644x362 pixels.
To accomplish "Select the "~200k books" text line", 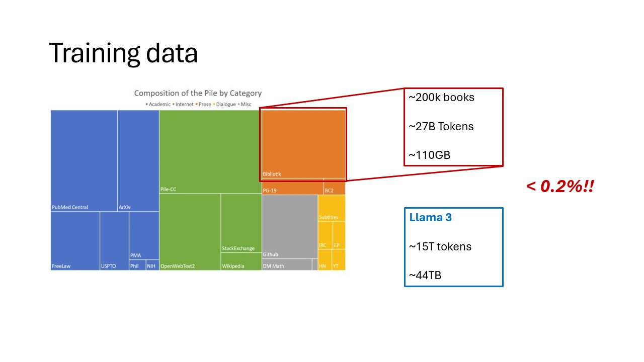I will click(441, 98).
